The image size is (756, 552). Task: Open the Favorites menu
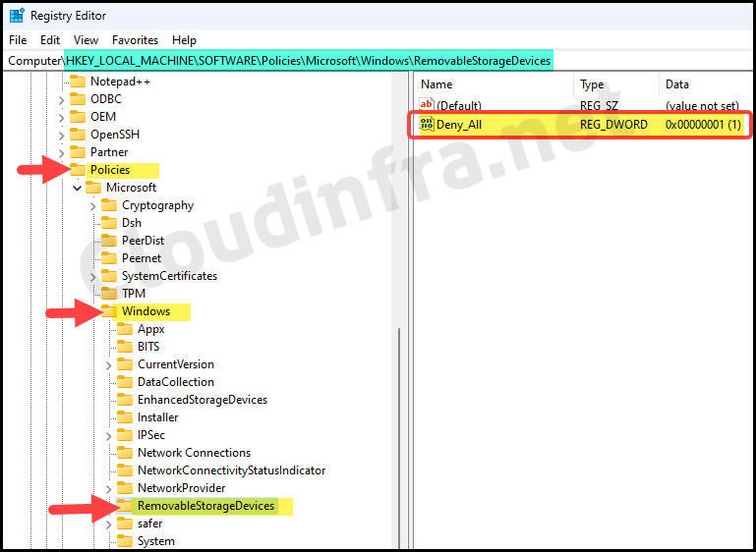click(135, 40)
